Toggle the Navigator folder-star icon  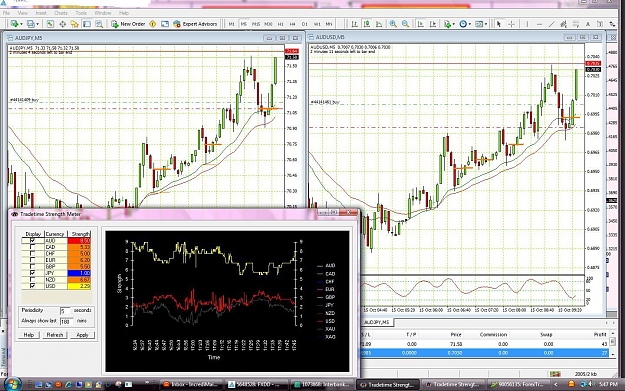pyautogui.click(x=75, y=24)
